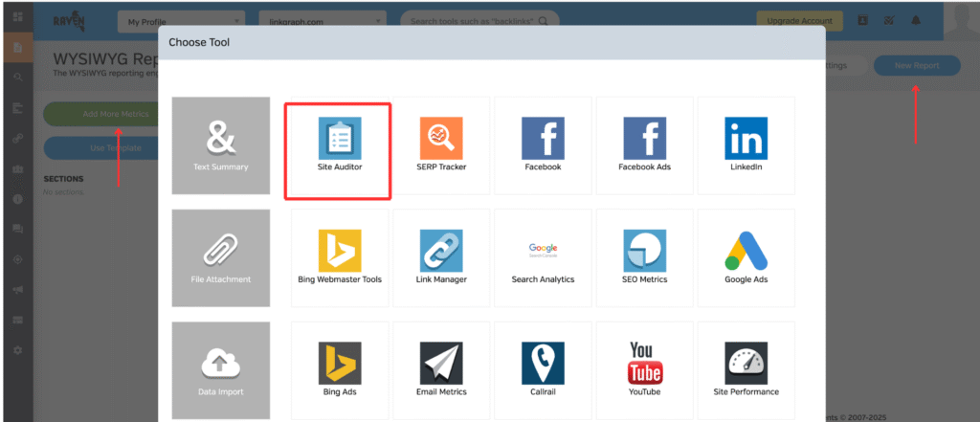
Task: Pick the YouTube tool
Action: 644,370
